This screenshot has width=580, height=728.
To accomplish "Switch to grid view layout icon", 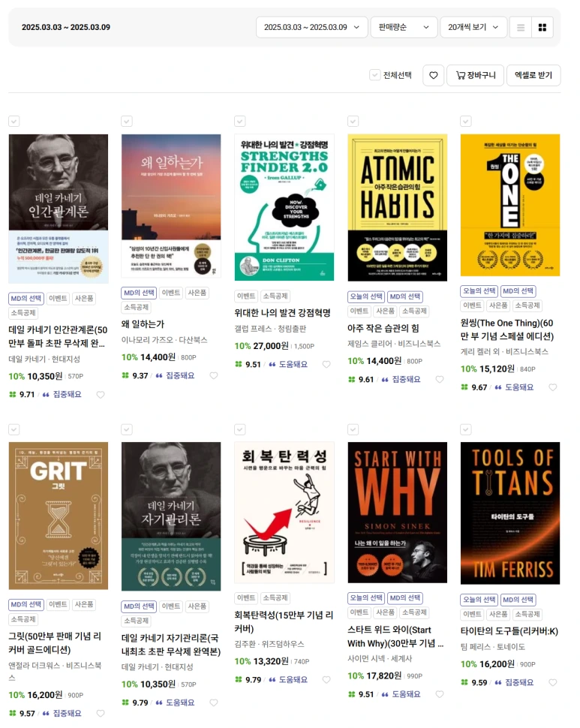I will coord(542,27).
